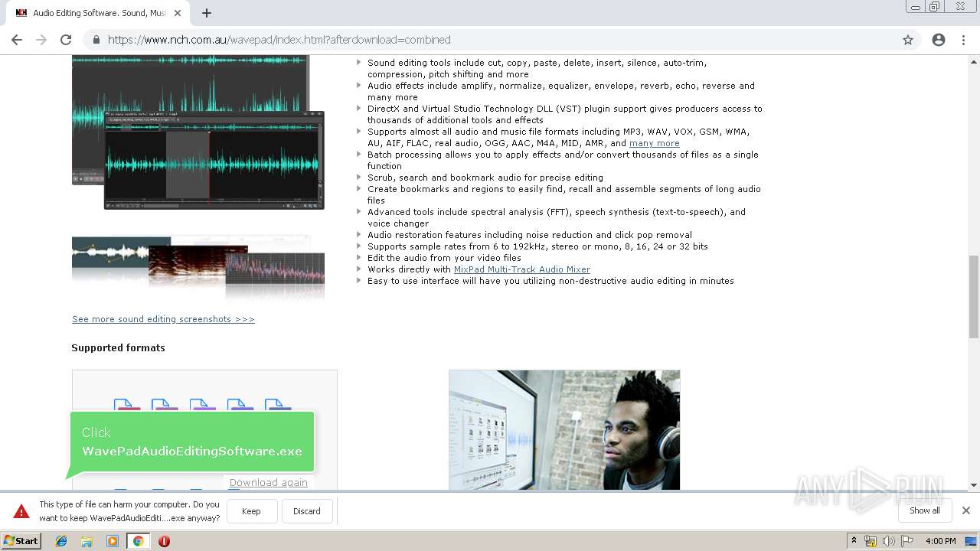Screen dimensions: 980x551
Task: Open See more sound editing screenshots link
Action: pyautogui.click(x=163, y=319)
